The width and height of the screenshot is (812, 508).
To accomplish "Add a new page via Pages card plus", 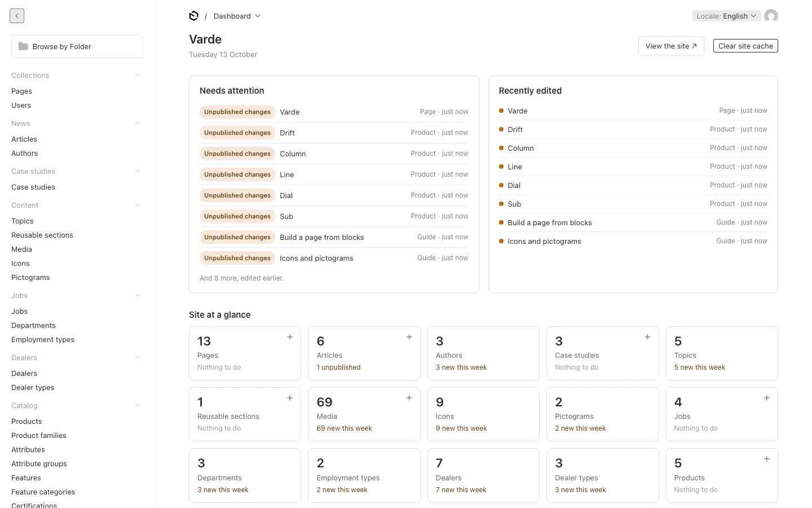I will (290, 337).
